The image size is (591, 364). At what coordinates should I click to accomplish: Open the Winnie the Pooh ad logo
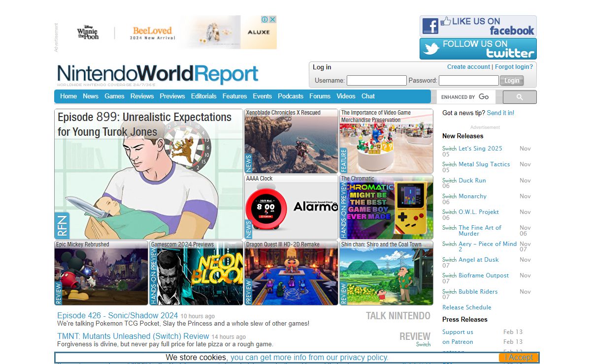[x=88, y=32]
